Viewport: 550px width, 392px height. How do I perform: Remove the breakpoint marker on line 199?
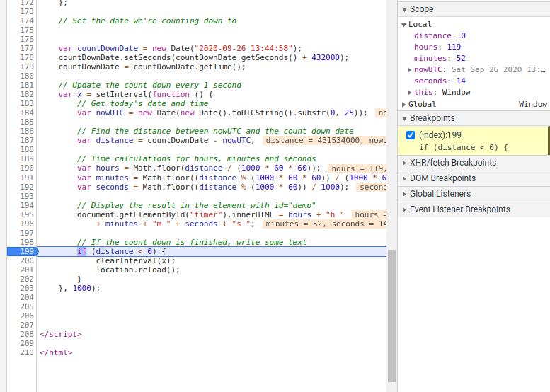coord(21,251)
